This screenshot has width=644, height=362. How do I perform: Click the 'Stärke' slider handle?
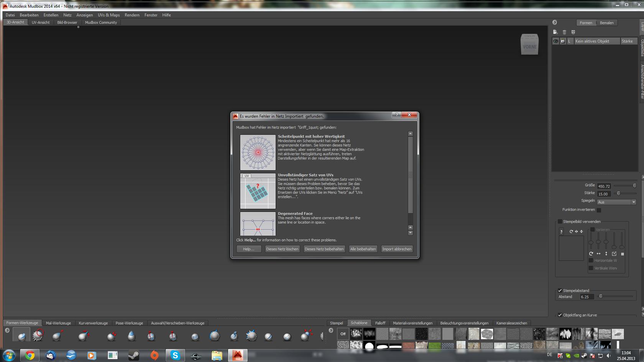coord(618,193)
